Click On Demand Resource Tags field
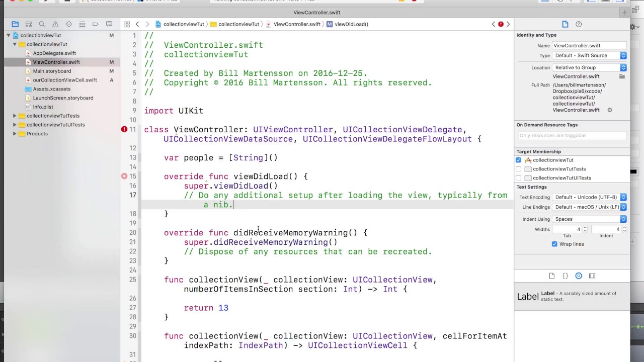The width and height of the screenshot is (644, 362). 572,136
